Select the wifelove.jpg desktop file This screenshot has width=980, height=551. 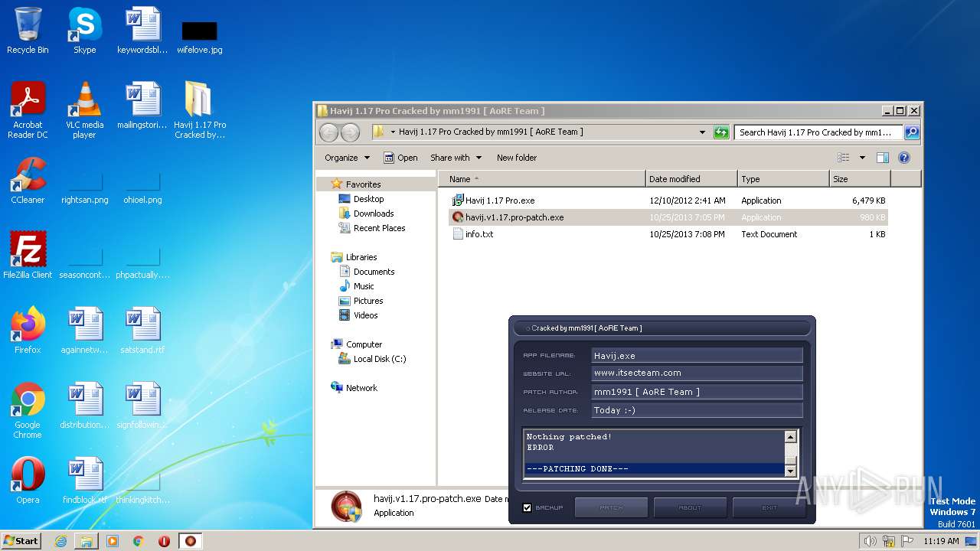[199, 36]
